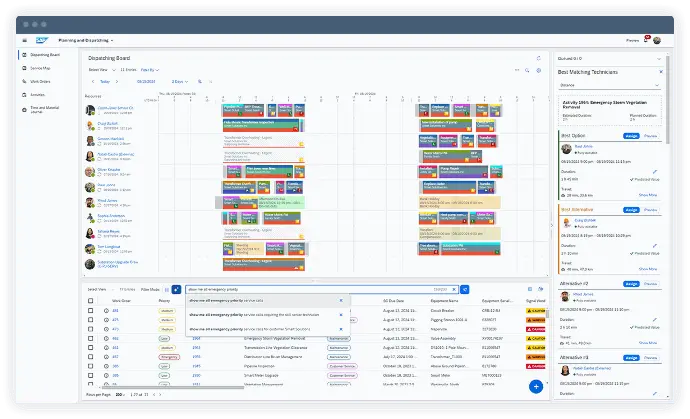Image resolution: width=690 pixels, height=419 pixels.
Task: Check the Emergency priority row checkbox
Action: [91, 357]
